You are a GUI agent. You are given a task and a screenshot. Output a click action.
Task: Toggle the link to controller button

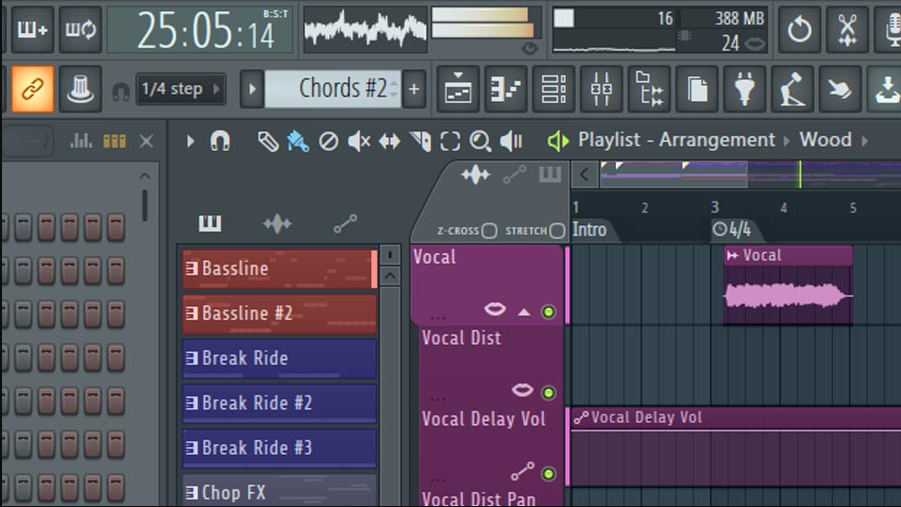(x=32, y=89)
